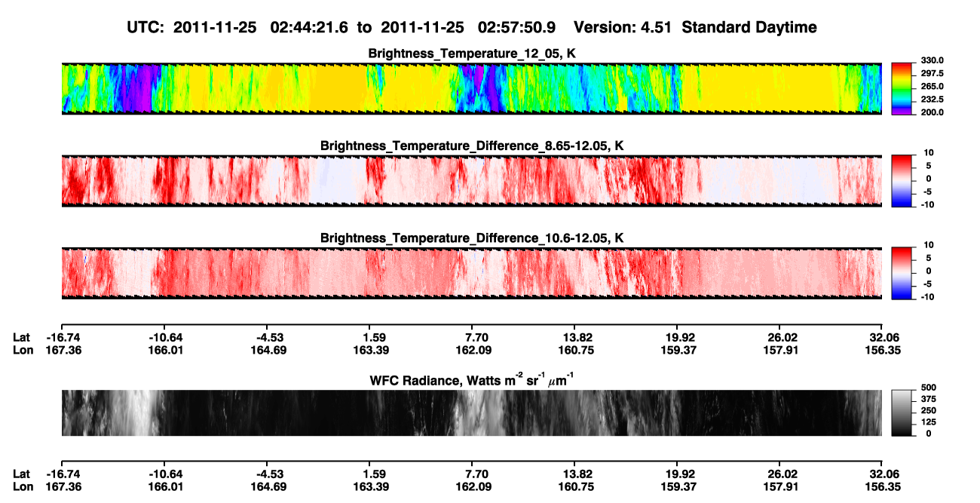The width and height of the screenshot is (980, 503).
Task: Click longitude '162.09' on axis above WFC title
Action: point(473,350)
